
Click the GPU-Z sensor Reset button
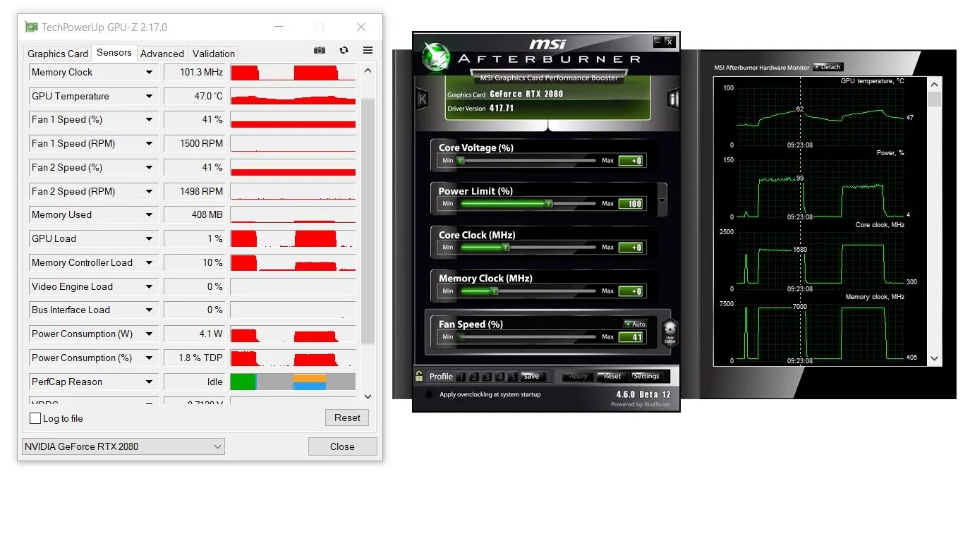click(347, 418)
